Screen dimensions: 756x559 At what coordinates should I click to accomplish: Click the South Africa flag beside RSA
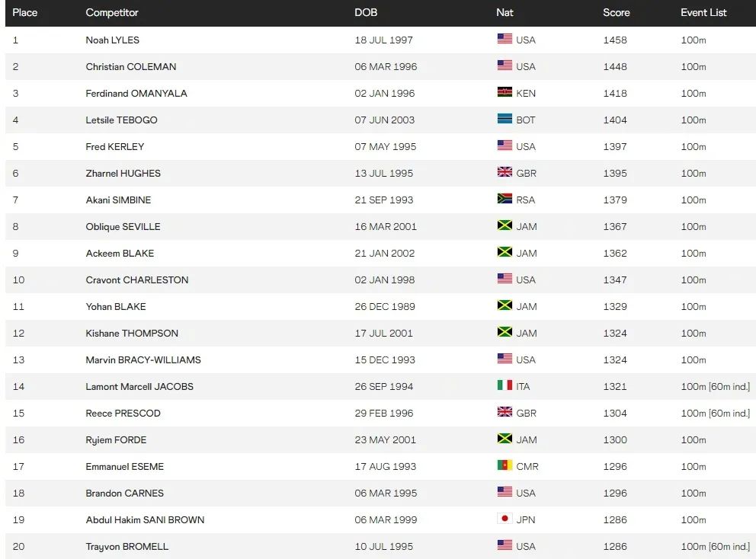[505, 200]
